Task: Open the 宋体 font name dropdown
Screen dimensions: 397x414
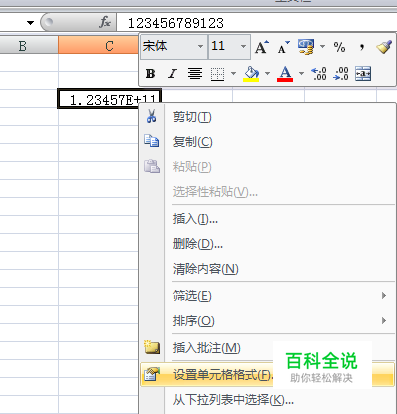Action: pyautogui.click(x=200, y=46)
